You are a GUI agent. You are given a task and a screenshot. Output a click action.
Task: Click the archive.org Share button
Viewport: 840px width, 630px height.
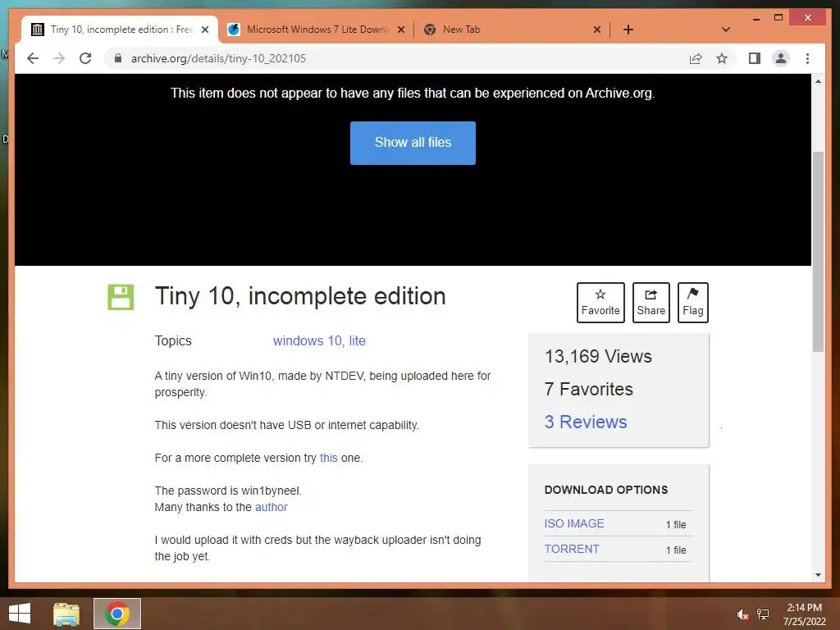coord(651,303)
